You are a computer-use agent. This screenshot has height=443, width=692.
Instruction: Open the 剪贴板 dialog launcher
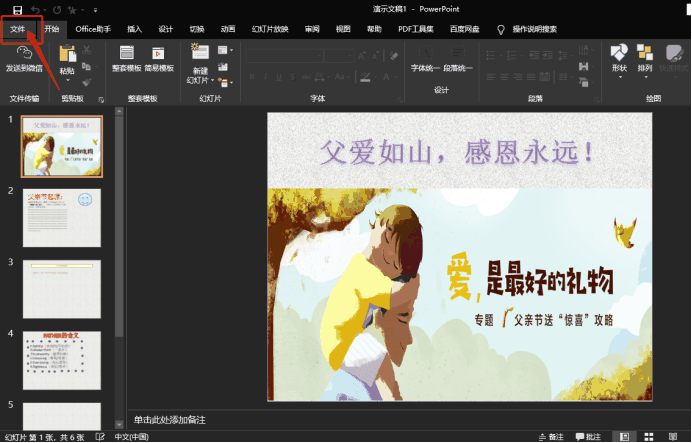pyautogui.click(x=101, y=100)
